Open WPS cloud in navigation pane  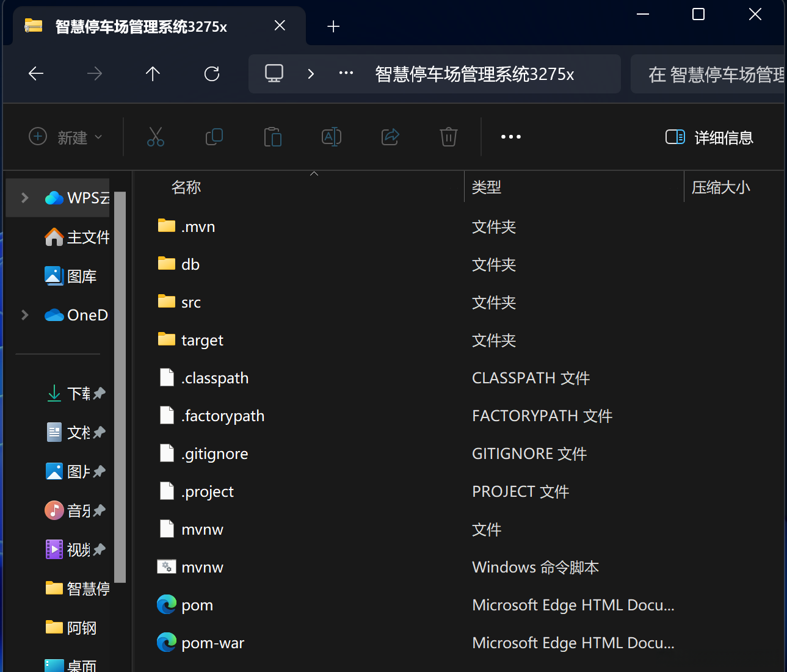pyautogui.click(x=77, y=198)
